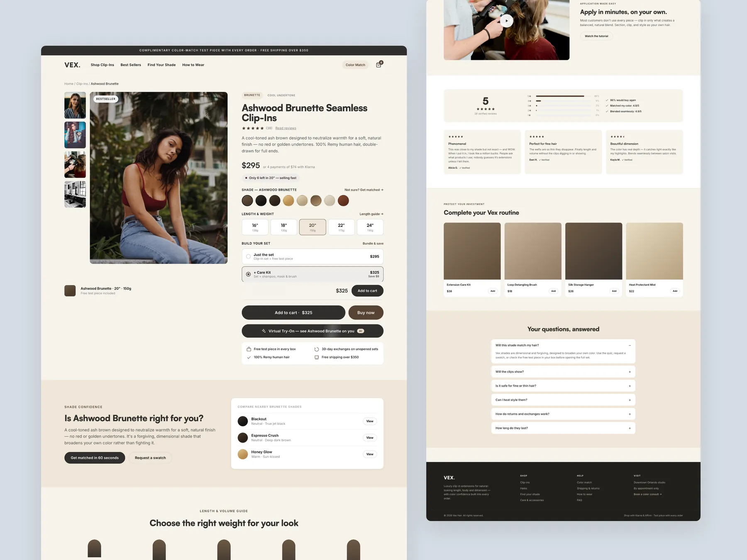Expand 'How do returns and exchanges work?'
Screen dimensions: 747x560
click(563, 414)
